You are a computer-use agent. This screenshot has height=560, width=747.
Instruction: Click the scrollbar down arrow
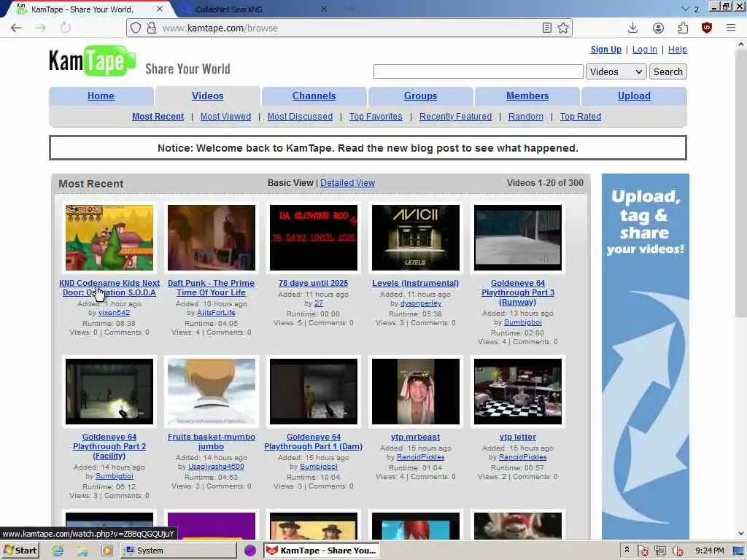pos(740,533)
